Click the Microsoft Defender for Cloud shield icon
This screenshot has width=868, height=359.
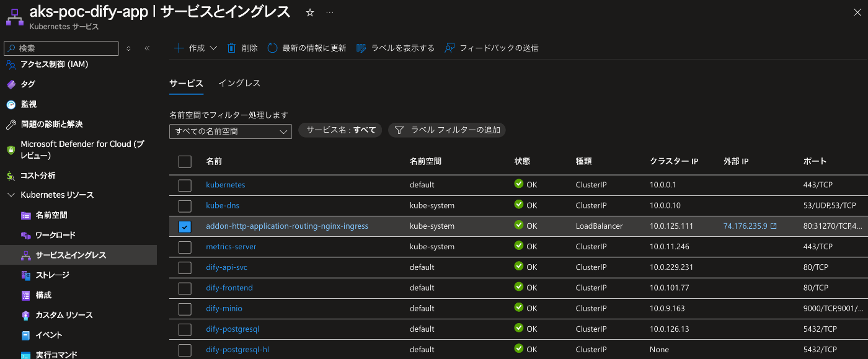coord(11,150)
